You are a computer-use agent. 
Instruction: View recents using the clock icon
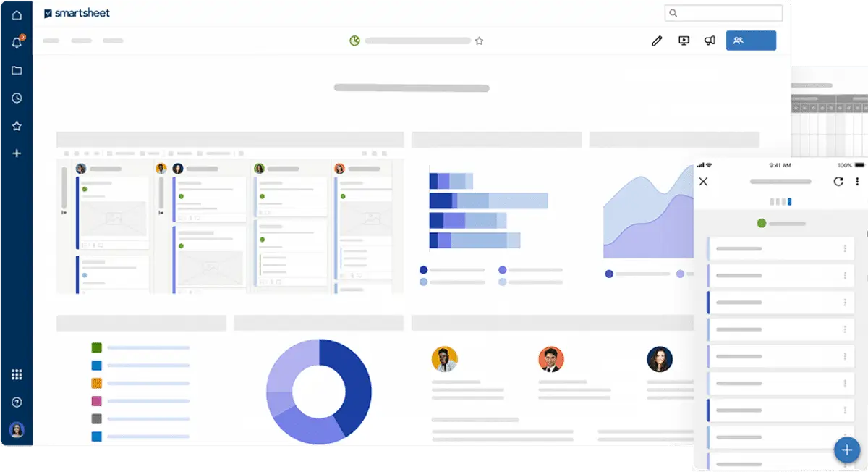point(16,98)
